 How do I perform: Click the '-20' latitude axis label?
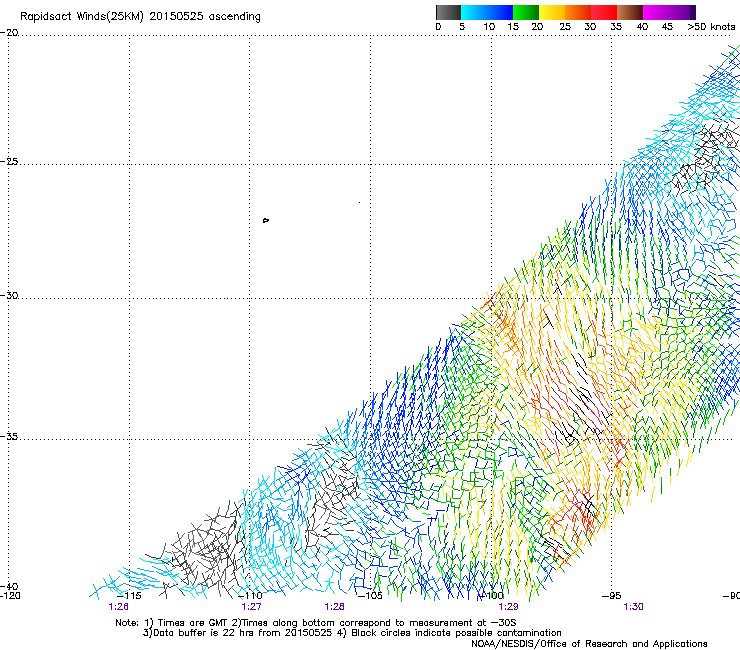[9, 33]
